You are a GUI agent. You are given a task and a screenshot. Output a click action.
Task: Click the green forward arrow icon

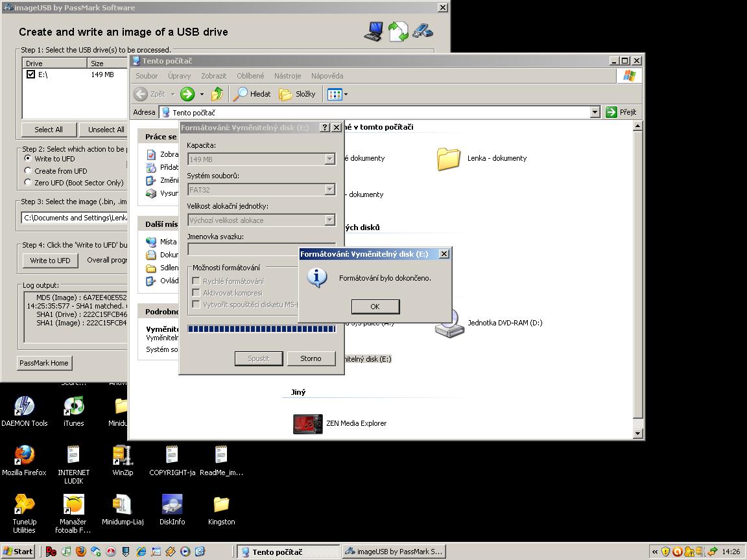pyautogui.click(x=187, y=94)
